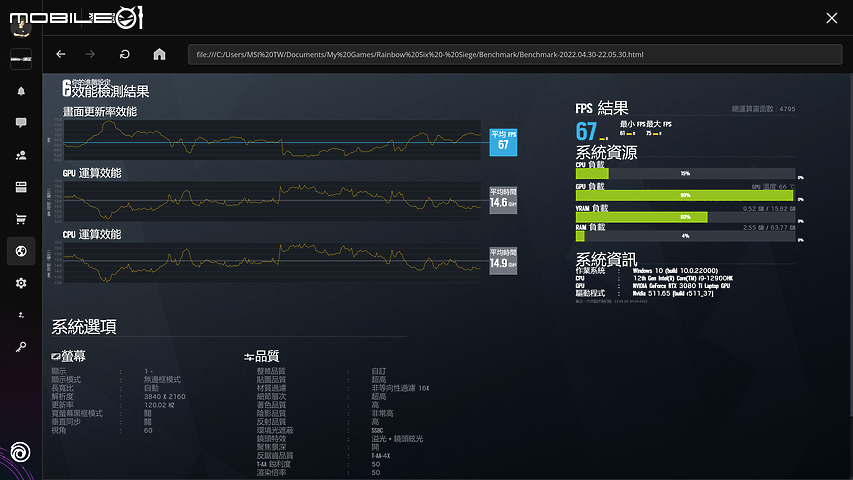Click the FPS 結果 heading

[x=602, y=108]
